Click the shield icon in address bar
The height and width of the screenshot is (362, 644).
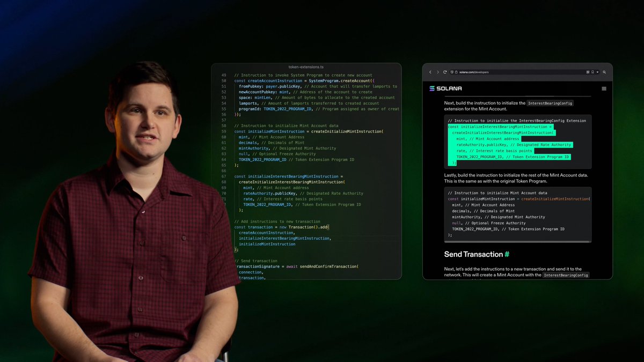pyautogui.click(x=452, y=72)
